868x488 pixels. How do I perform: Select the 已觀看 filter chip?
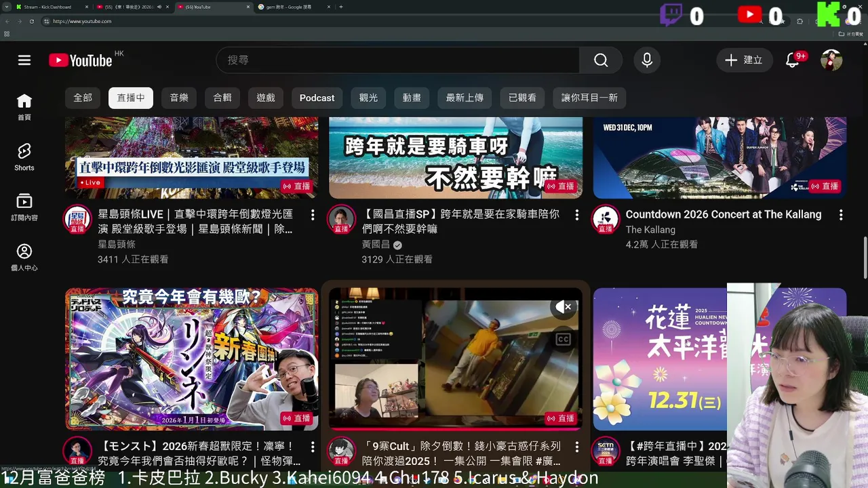tap(522, 98)
